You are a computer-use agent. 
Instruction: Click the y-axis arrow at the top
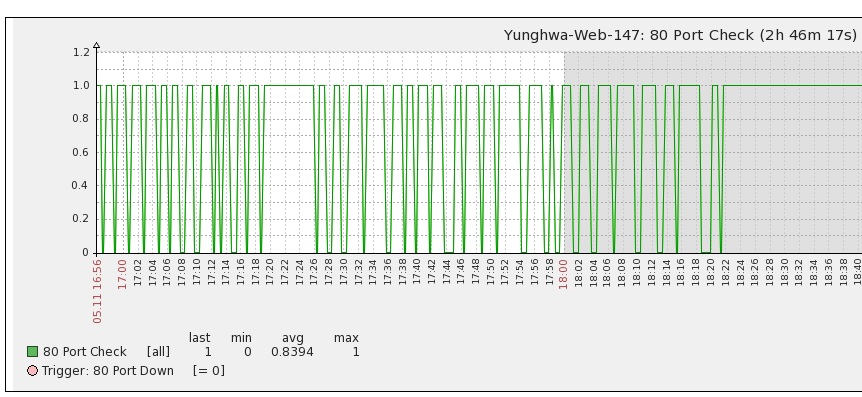pyautogui.click(x=97, y=45)
